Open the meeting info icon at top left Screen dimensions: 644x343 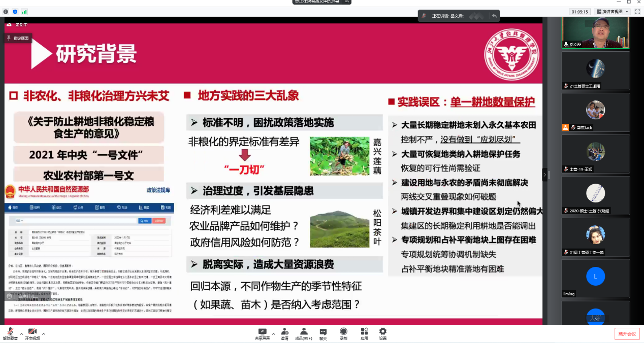[6, 12]
